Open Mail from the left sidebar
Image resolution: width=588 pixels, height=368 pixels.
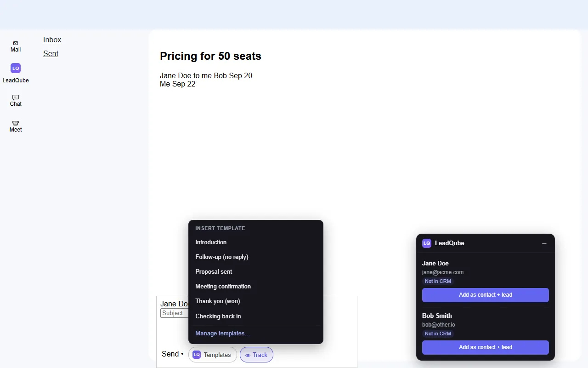[x=16, y=46]
